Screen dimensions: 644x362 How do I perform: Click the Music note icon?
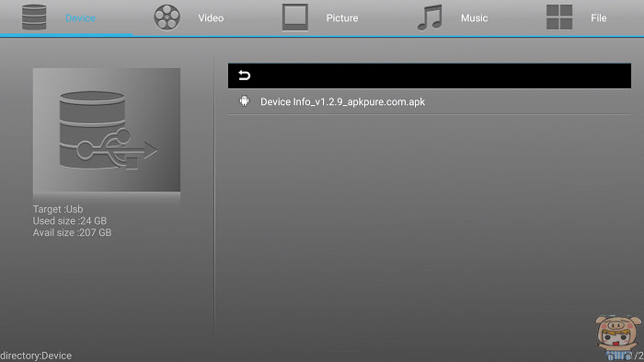430,18
